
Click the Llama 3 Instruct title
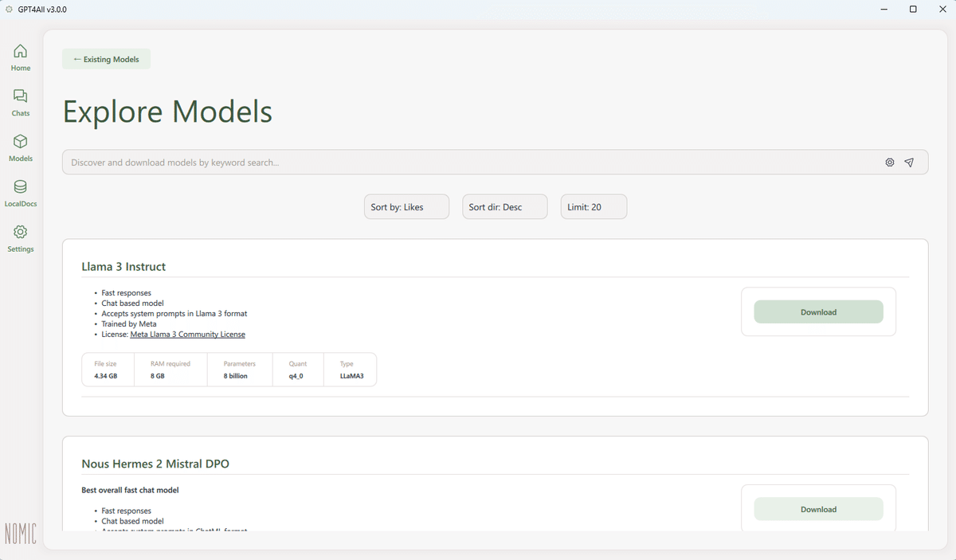coord(123,266)
